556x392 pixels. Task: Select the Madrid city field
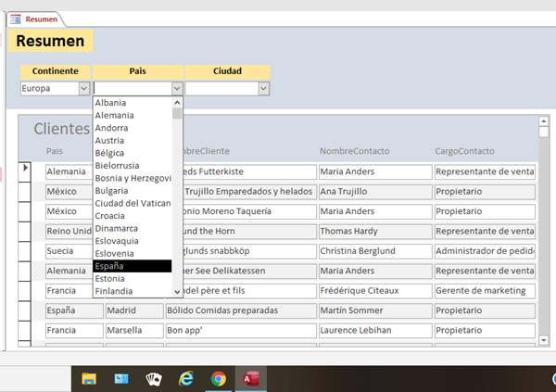[x=133, y=310]
